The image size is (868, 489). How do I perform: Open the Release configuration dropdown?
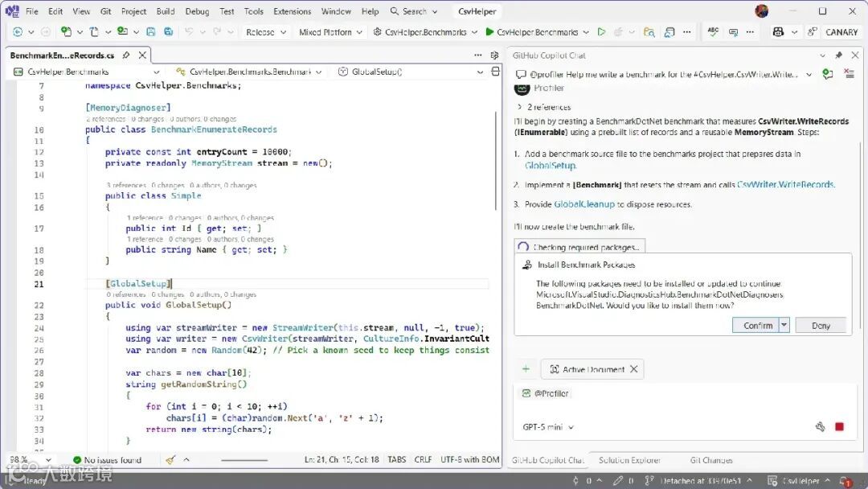266,32
